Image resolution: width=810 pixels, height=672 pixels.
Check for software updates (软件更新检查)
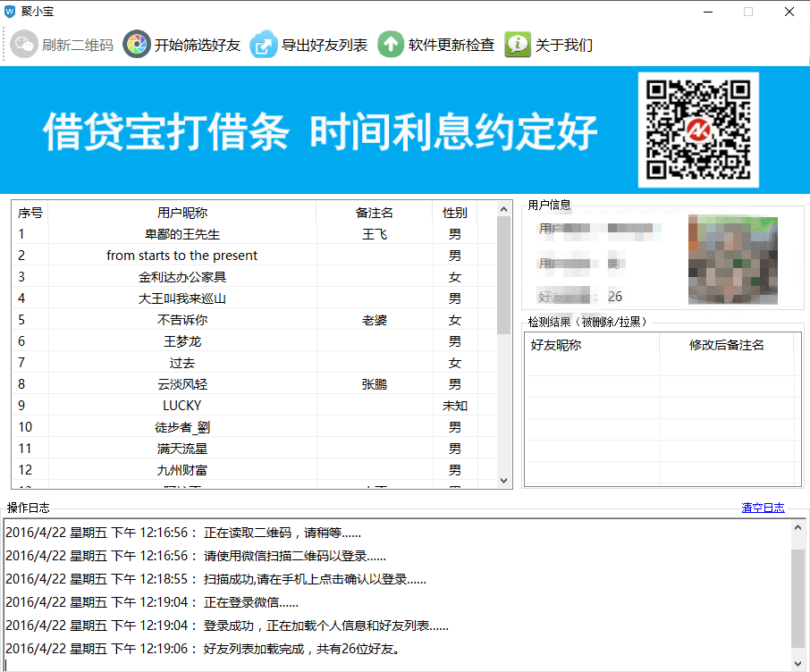pos(391,44)
